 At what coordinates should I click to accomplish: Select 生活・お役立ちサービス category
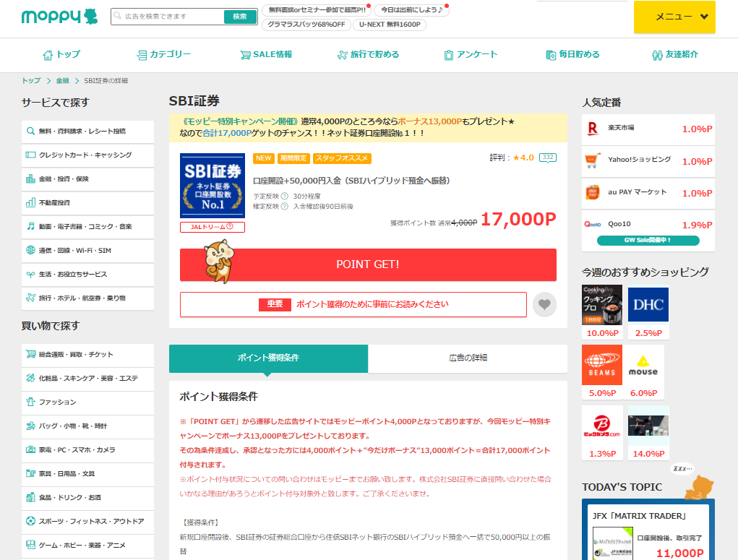87,275
